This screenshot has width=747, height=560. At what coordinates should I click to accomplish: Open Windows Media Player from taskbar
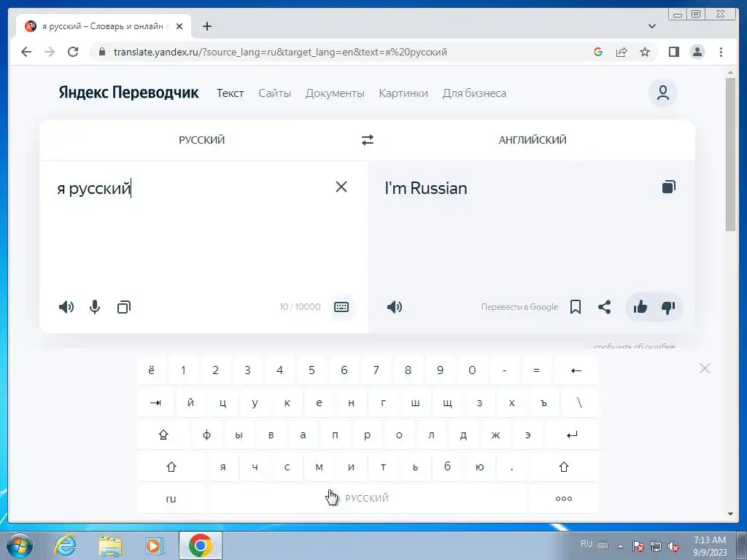coord(155,545)
